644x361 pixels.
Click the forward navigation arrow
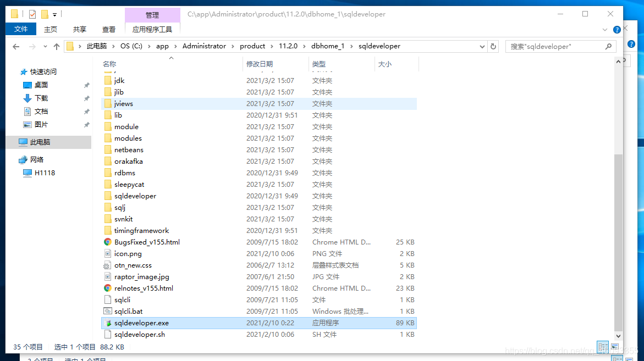coord(32,46)
